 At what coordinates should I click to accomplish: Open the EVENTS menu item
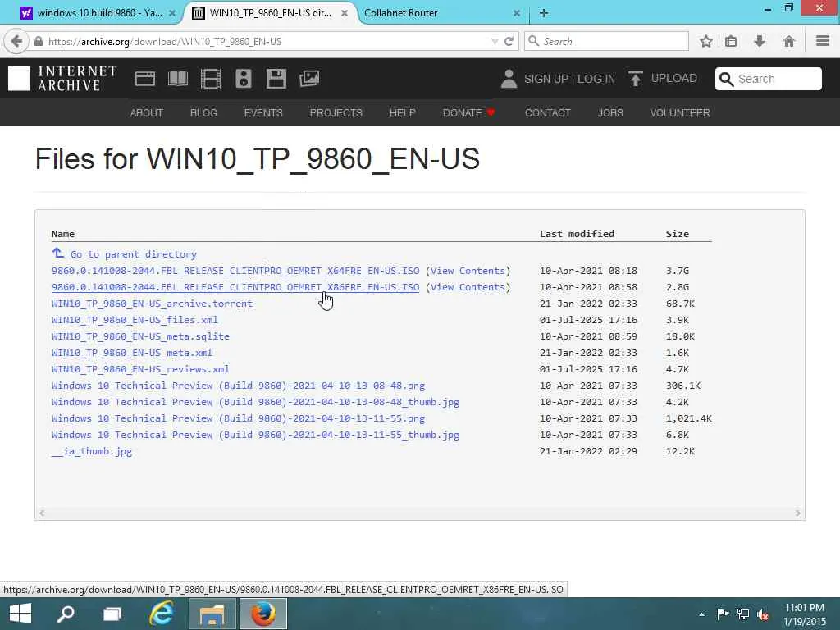[263, 113]
